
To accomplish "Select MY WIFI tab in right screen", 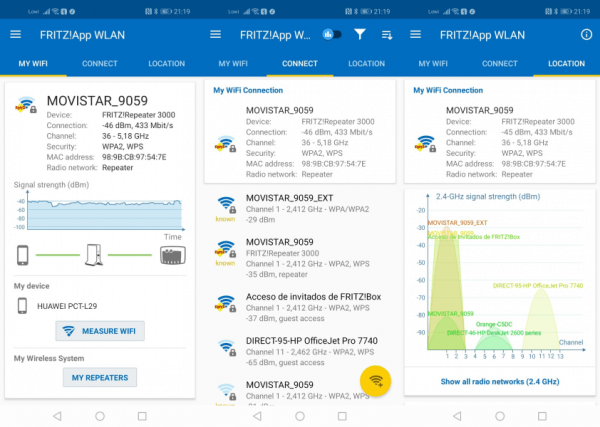I will point(433,64).
